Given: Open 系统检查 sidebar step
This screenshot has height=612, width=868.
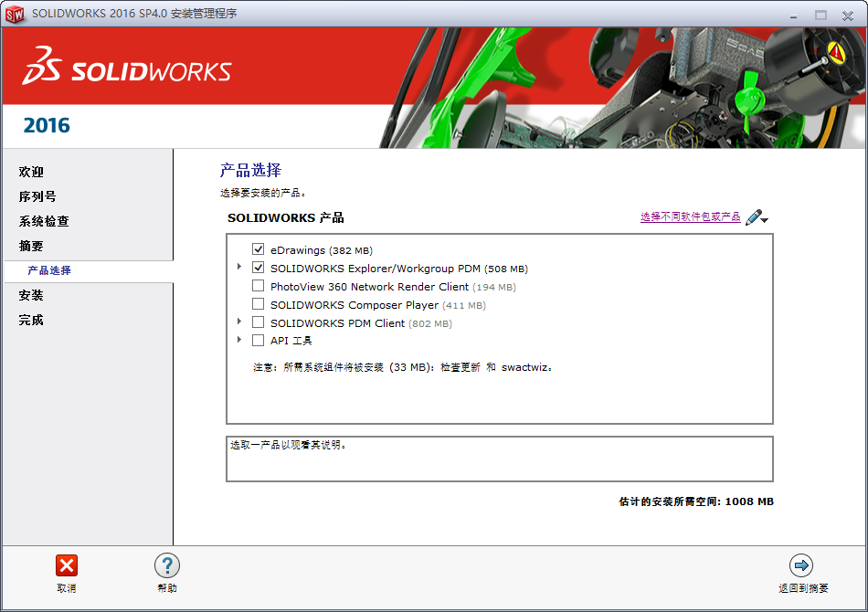Looking at the screenshot, I should 44,221.
